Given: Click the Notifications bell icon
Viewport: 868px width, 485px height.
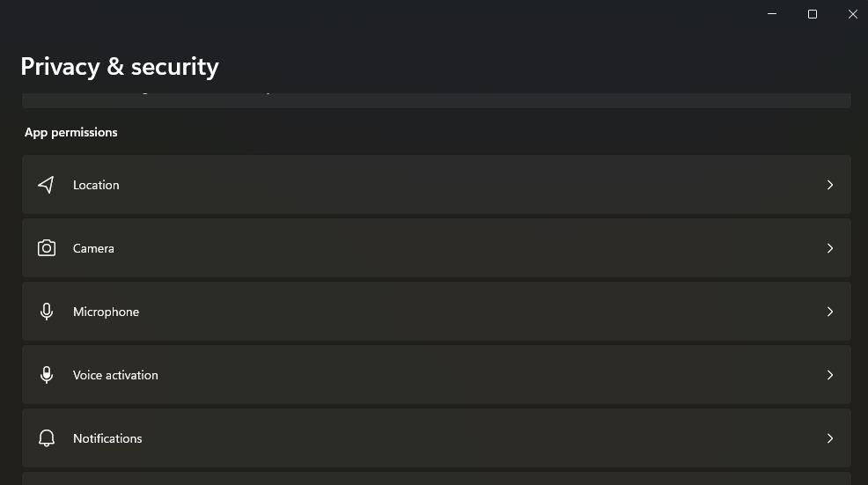Looking at the screenshot, I should click(47, 438).
